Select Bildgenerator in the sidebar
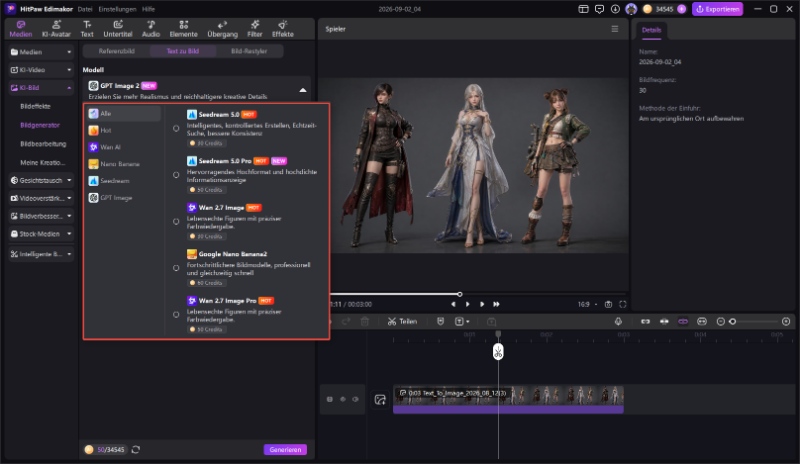 [40, 125]
